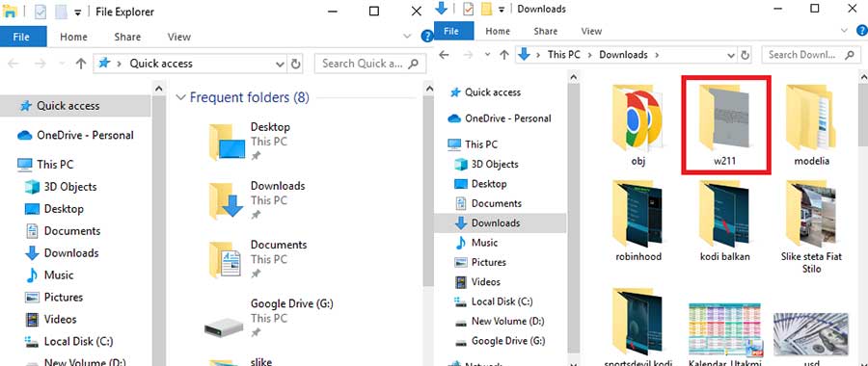The image size is (868, 366).
Task: Select the obj folder
Action: pyautogui.click(x=638, y=125)
